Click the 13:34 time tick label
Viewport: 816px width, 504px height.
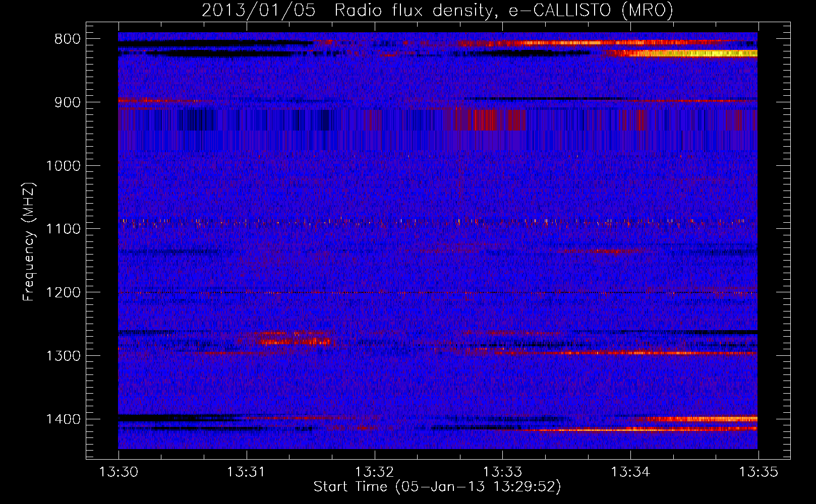[x=630, y=472]
